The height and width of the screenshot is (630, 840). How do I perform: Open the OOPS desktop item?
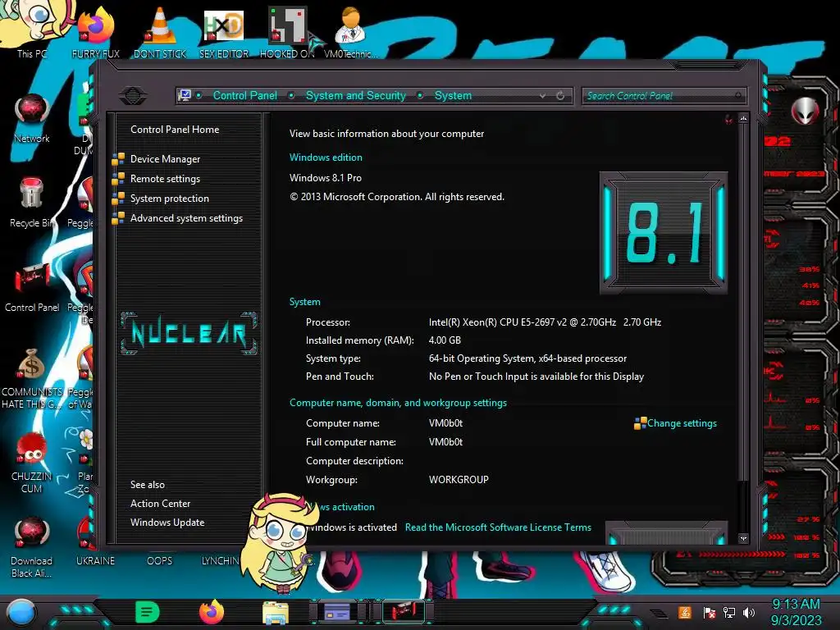coord(160,560)
